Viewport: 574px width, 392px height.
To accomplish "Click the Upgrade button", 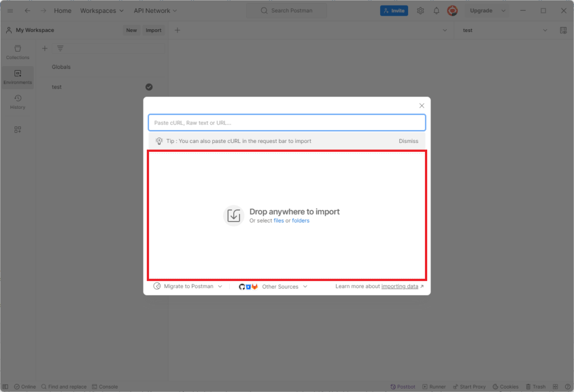I will [x=481, y=11].
